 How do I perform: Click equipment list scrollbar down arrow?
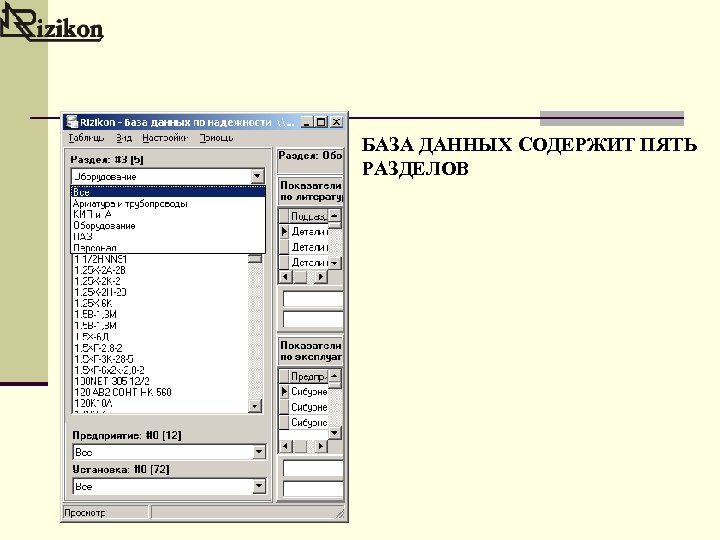[255, 406]
